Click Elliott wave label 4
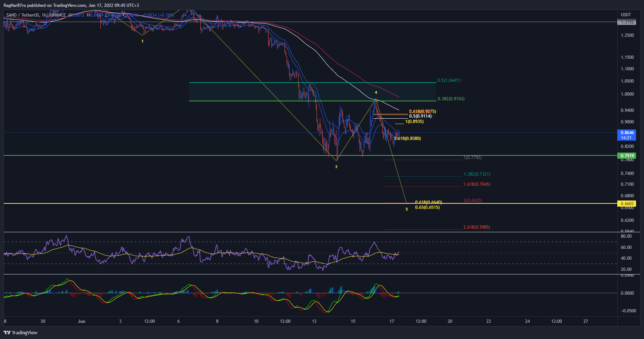The width and height of the screenshot is (644, 339). tap(376, 93)
